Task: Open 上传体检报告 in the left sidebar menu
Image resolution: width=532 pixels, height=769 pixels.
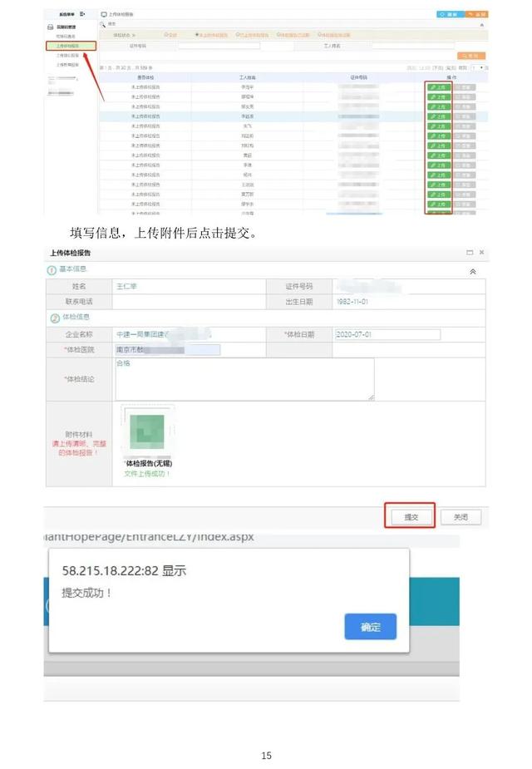Action: click(x=69, y=46)
